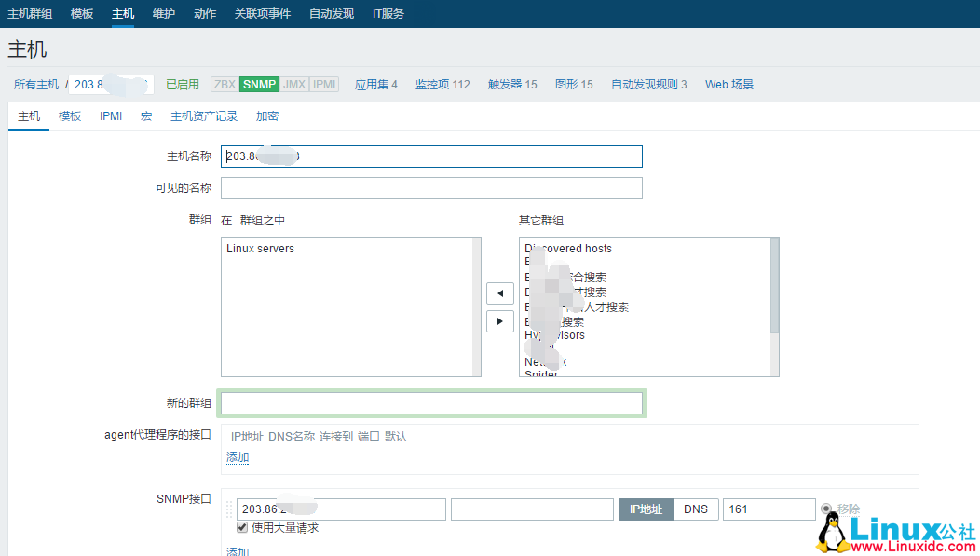Screen dimensions: 980x556
Task: Open the 模板 tab in host form
Action: [x=70, y=116]
